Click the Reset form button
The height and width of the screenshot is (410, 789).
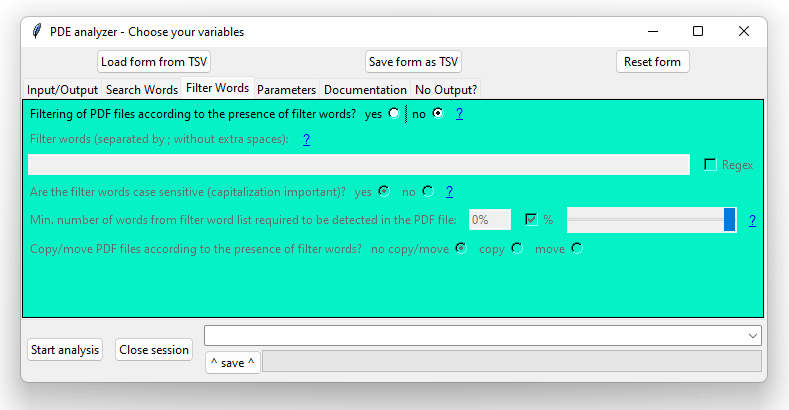652,62
